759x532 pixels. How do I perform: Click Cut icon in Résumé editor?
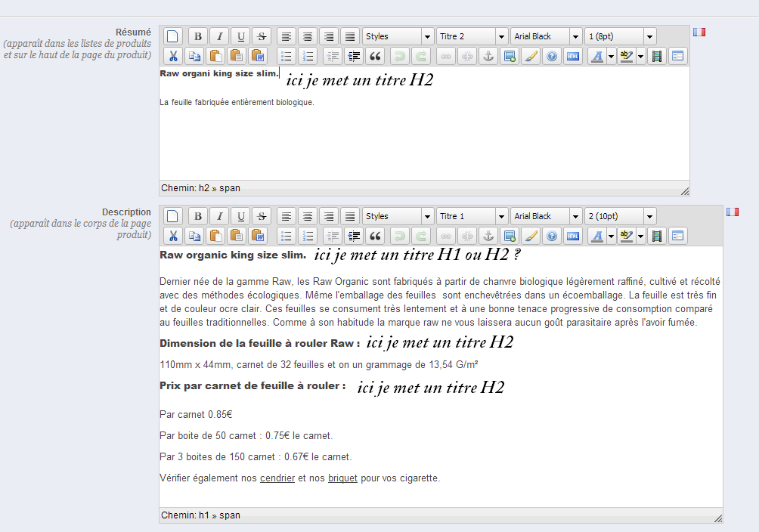pyautogui.click(x=173, y=56)
